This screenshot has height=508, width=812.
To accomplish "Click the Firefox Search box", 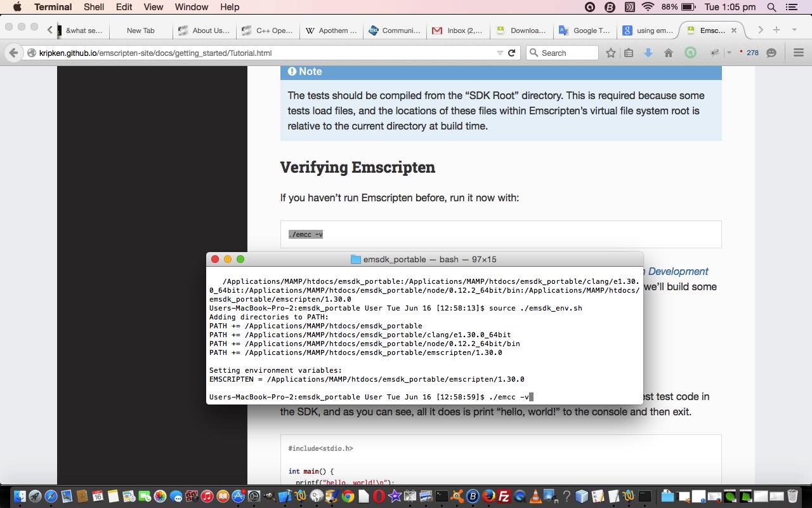I will (x=562, y=53).
